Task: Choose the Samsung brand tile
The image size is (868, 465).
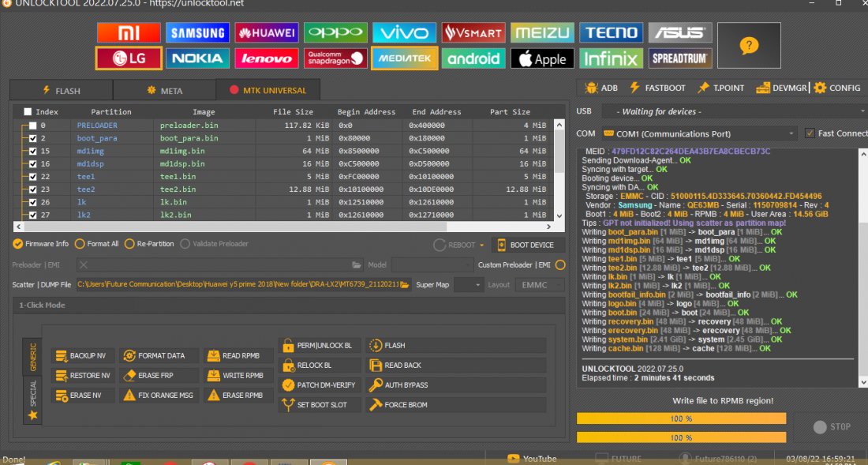Action: (x=197, y=33)
